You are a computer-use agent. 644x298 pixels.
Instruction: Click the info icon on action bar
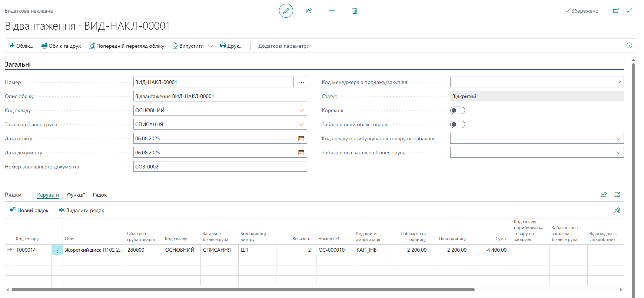coord(629,46)
